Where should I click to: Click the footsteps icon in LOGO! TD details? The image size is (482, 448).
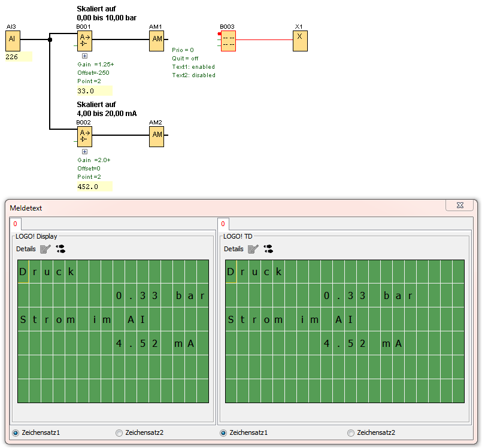(268, 249)
